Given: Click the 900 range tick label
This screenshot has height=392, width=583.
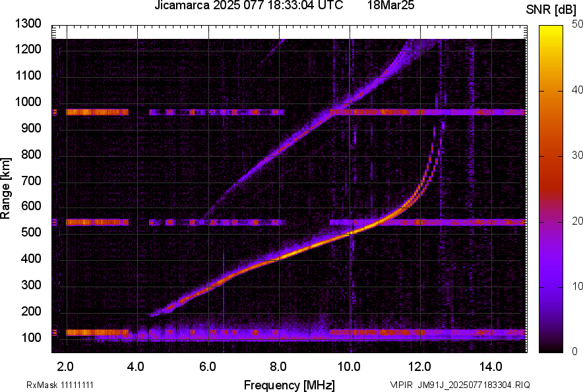Looking at the screenshot, I should coord(31,128).
